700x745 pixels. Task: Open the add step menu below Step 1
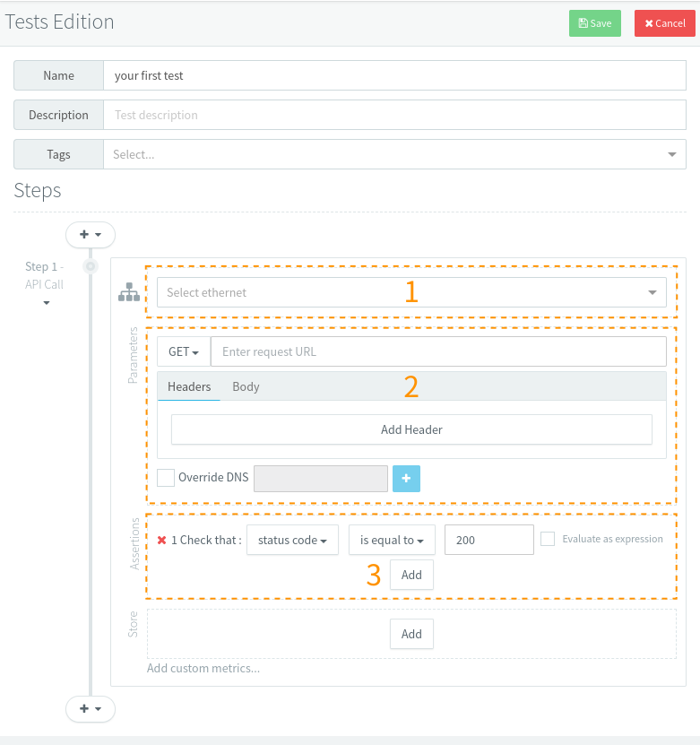[x=91, y=708]
